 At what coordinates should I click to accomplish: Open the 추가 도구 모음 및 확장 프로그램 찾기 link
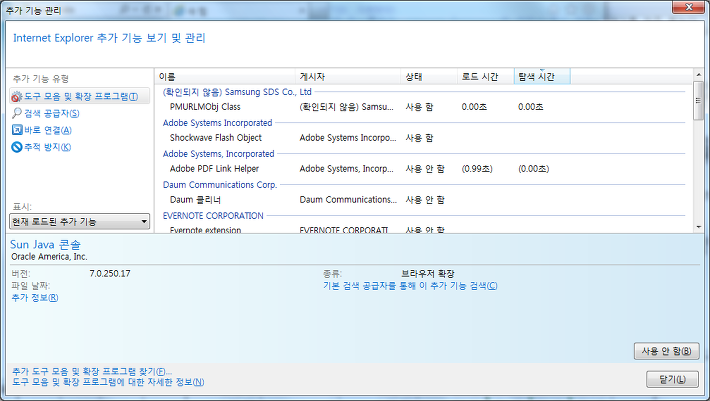tap(92, 372)
